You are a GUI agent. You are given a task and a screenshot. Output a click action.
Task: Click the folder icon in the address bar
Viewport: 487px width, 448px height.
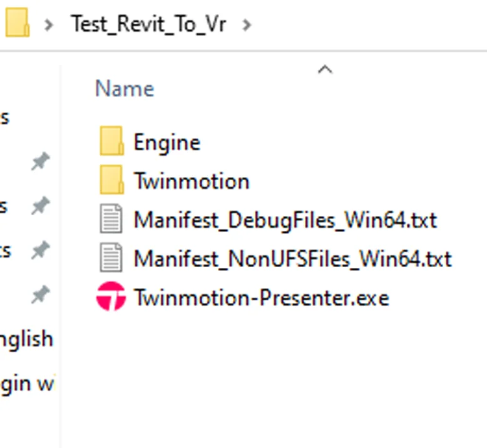18,23
